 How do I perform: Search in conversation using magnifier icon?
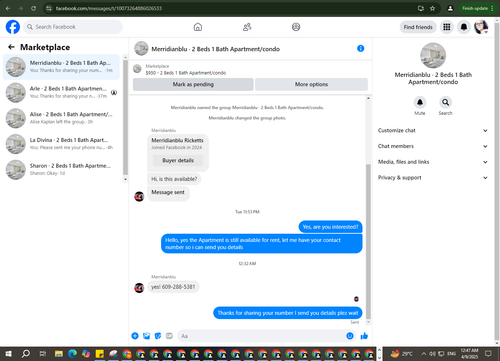pos(445,102)
